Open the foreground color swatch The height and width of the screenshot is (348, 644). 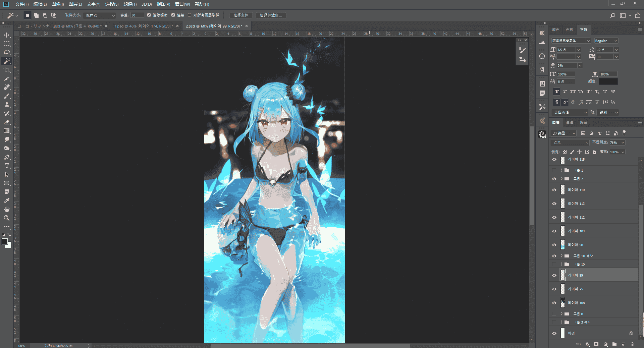coord(5,241)
